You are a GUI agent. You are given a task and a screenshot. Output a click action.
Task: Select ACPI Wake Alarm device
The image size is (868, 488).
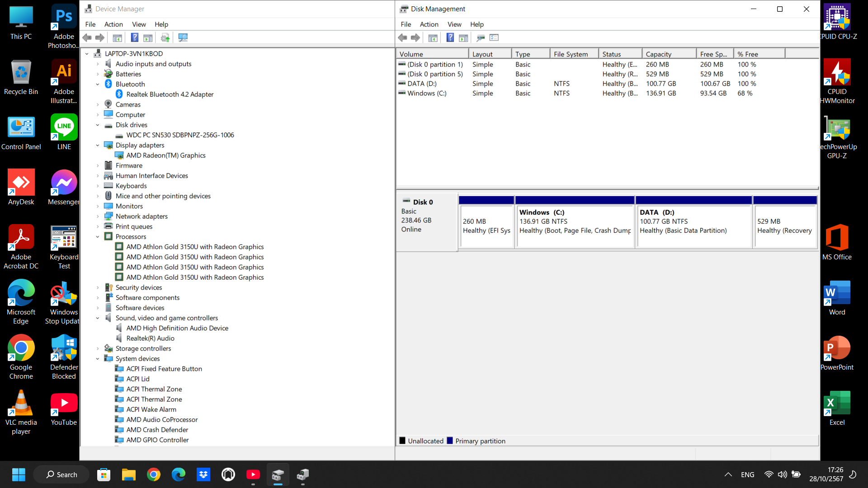coord(151,409)
